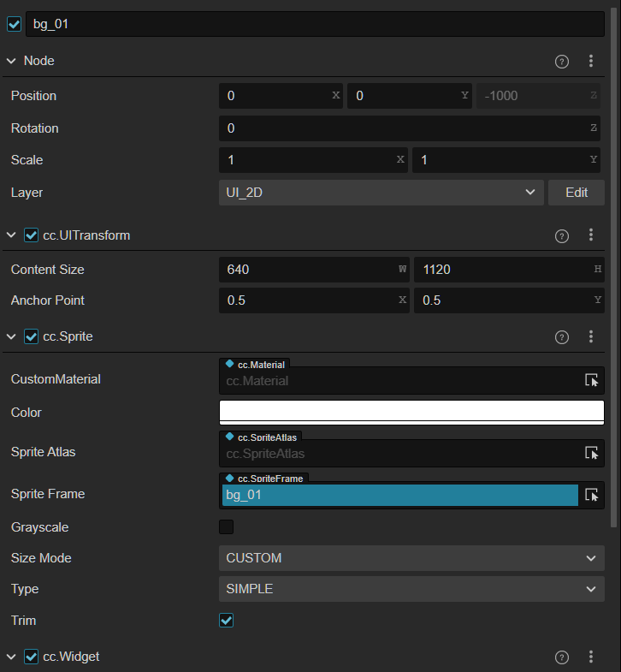
Task: Open the Size Mode dropdown
Action: click(x=411, y=558)
